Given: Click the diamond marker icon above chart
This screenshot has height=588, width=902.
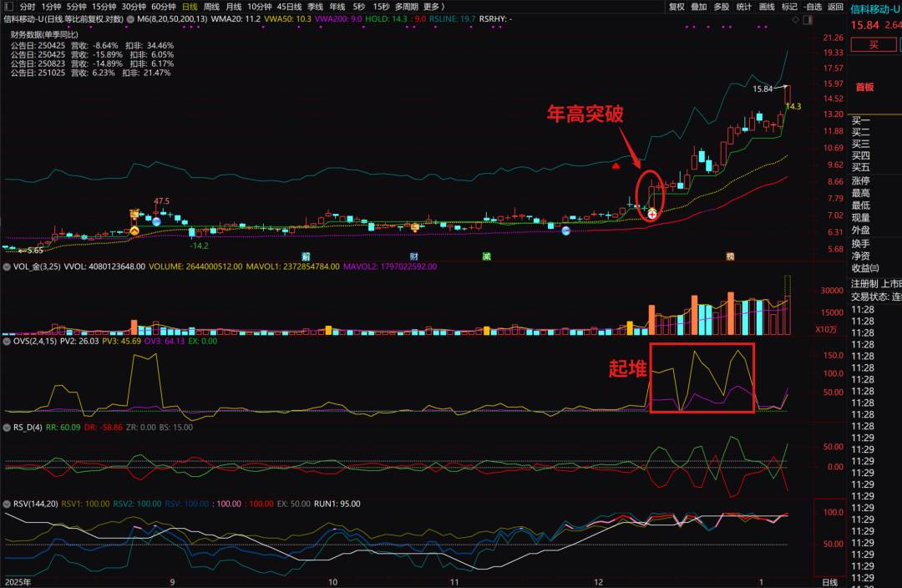Looking at the screenshot, I should point(796,19).
